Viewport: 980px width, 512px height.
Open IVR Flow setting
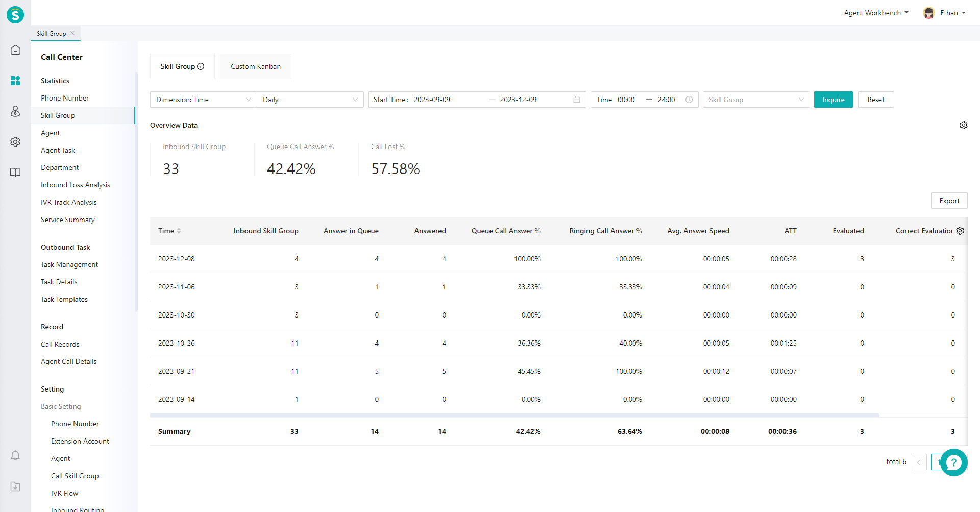[x=65, y=493]
